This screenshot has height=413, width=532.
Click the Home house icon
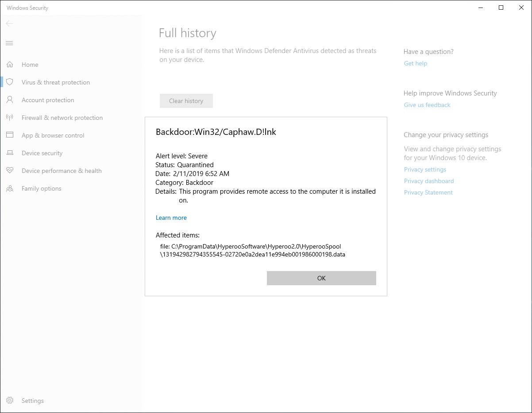point(10,65)
